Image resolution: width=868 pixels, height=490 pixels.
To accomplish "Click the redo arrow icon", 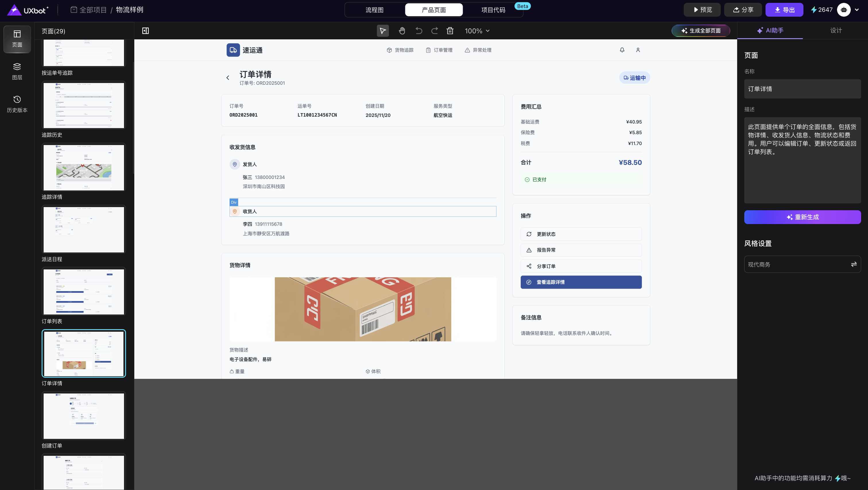I will [434, 31].
